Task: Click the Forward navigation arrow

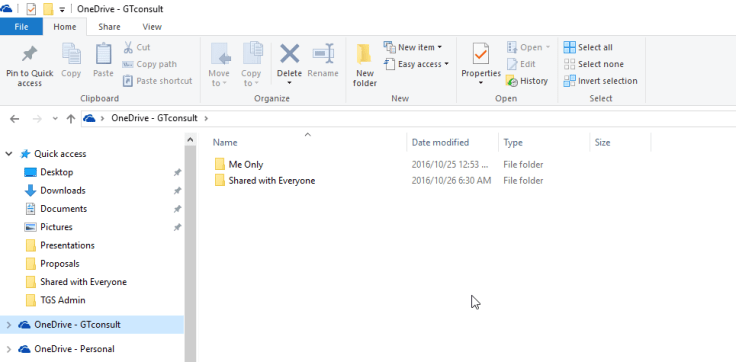Action: tap(37, 119)
